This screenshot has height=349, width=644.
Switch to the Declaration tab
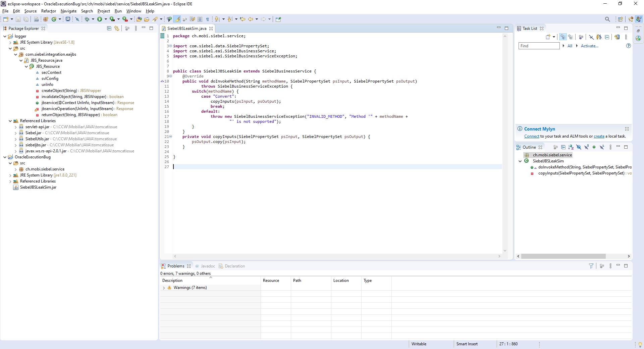pos(232,266)
